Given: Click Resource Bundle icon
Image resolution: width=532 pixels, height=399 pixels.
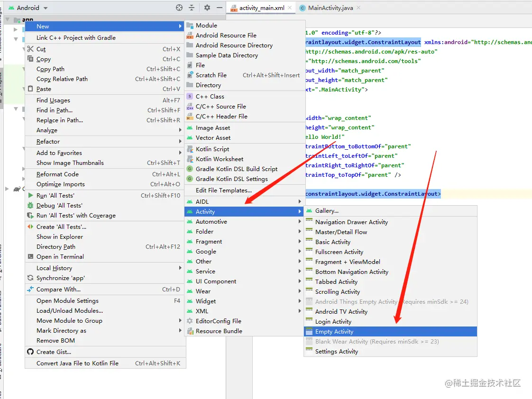Looking at the screenshot, I should pyautogui.click(x=190, y=331).
